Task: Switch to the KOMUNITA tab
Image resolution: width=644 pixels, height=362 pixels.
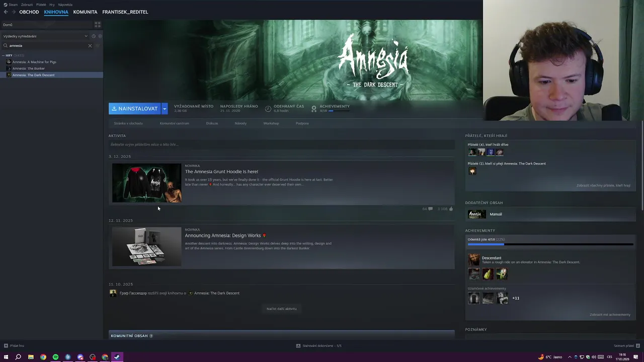Action: coord(85,12)
